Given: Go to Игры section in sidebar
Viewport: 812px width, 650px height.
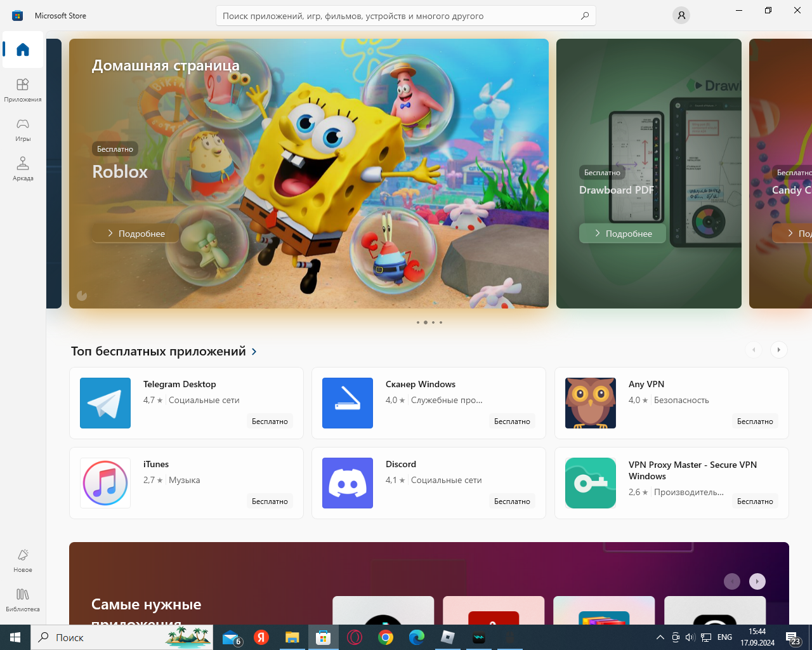Looking at the screenshot, I should click(x=23, y=129).
